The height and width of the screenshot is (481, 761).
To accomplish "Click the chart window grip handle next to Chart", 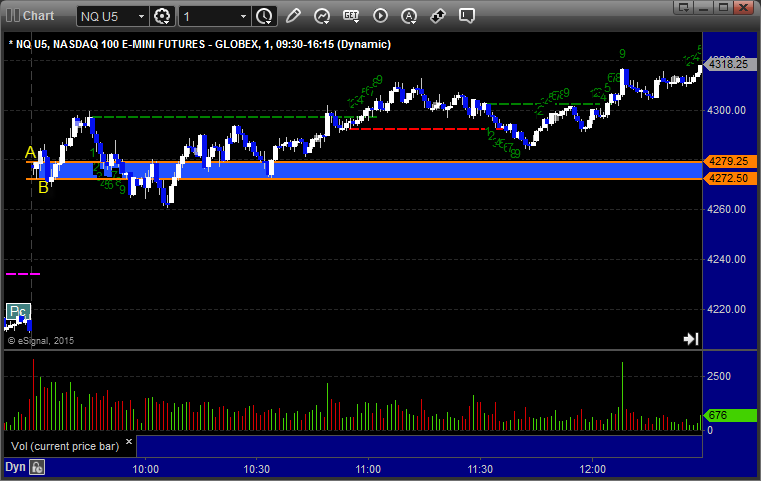I will click(13, 16).
